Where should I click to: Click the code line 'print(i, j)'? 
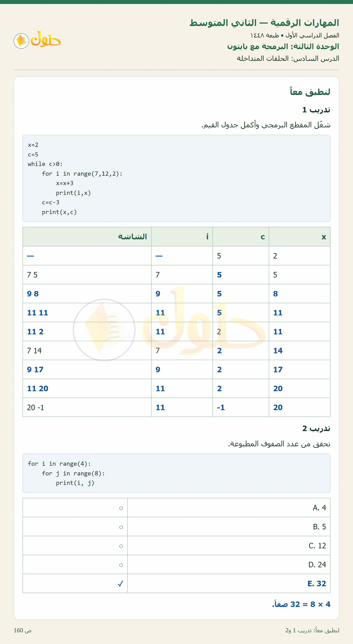coord(75,483)
